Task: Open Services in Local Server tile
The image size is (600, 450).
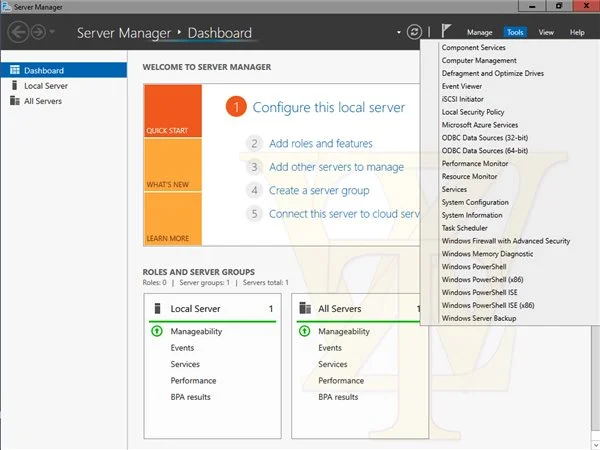Action: 185,364
